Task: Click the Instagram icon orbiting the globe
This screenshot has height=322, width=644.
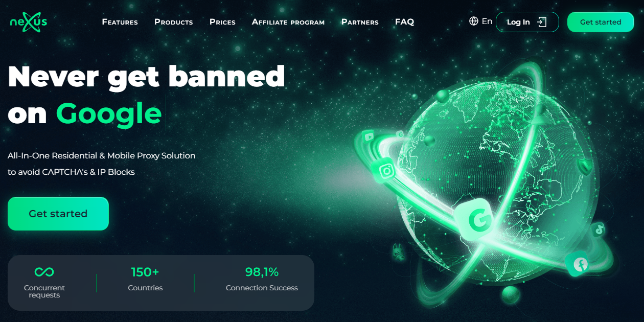Action: coord(387,171)
